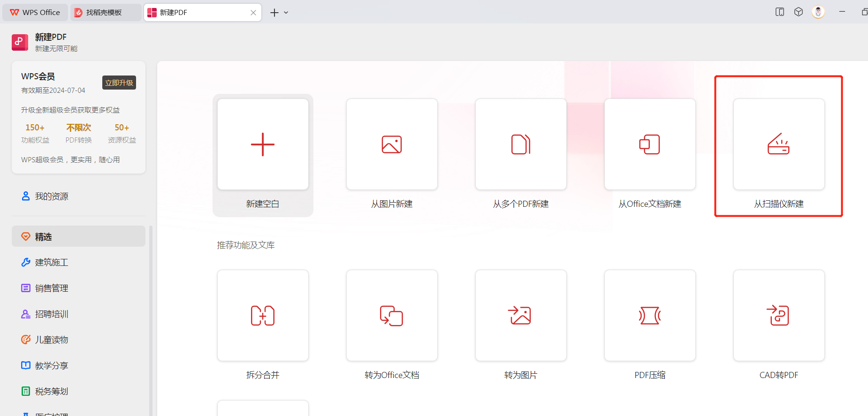The width and height of the screenshot is (868, 416).
Task: Click the 转为Office文档 label
Action: pos(392,375)
